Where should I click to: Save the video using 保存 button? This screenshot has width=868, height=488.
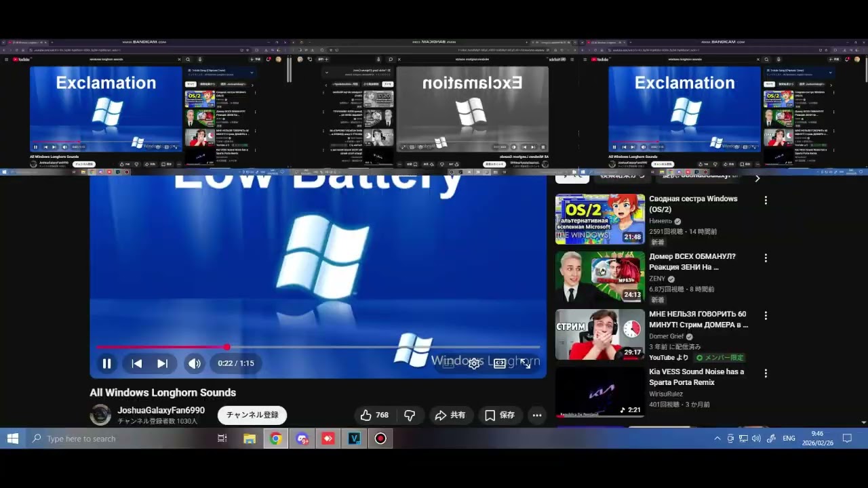click(x=500, y=415)
